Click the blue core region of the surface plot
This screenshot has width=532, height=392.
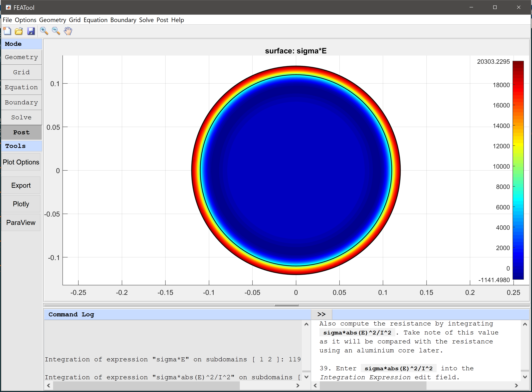point(296,170)
